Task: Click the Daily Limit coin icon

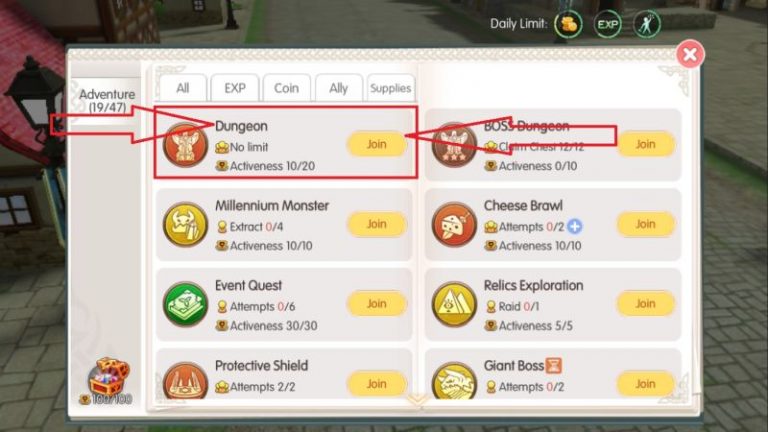Action: tap(568, 24)
